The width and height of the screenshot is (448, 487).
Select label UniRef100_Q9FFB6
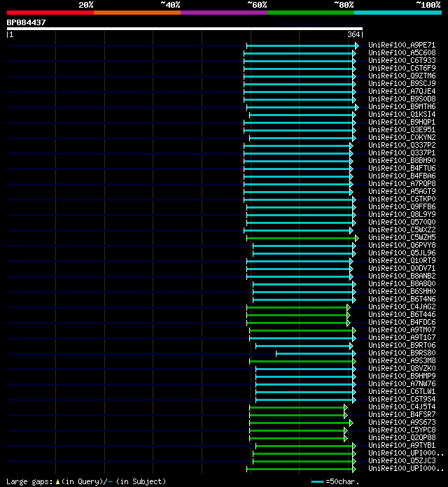(x=402, y=206)
